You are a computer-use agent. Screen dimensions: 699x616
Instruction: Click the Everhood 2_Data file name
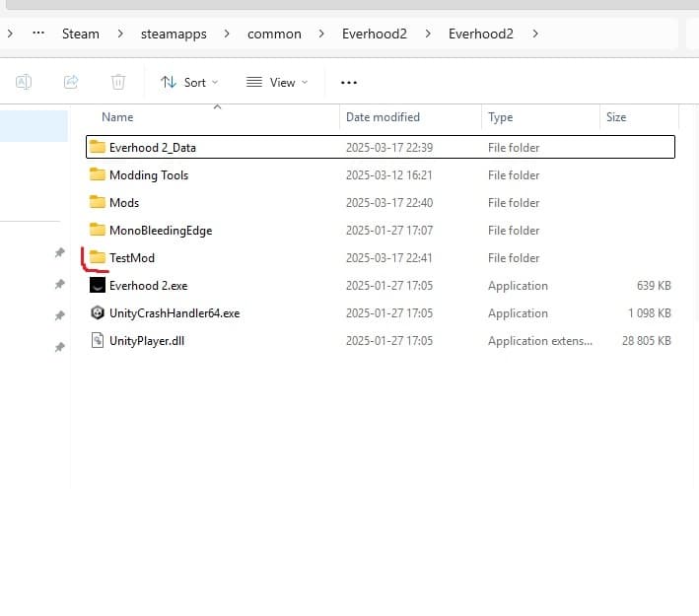153,148
